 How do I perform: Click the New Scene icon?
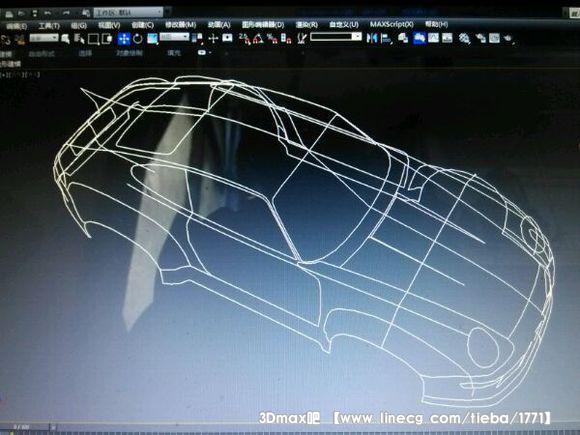tap(9, 14)
